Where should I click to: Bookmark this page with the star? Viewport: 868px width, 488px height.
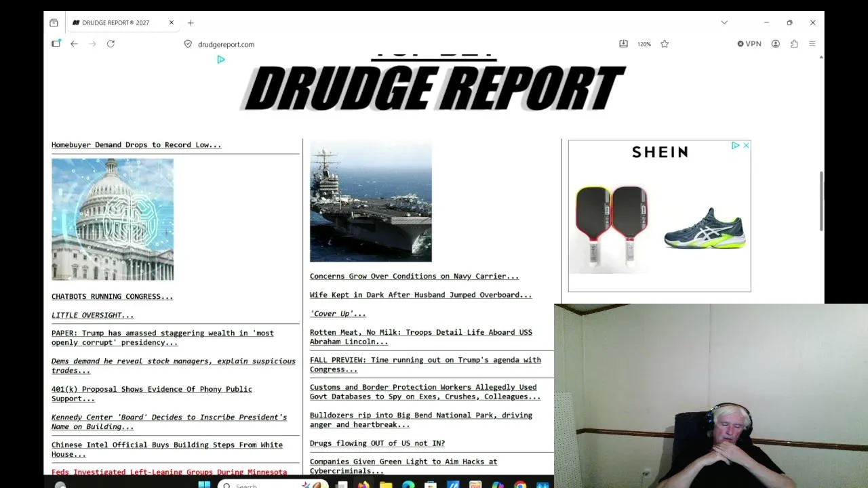(x=665, y=43)
